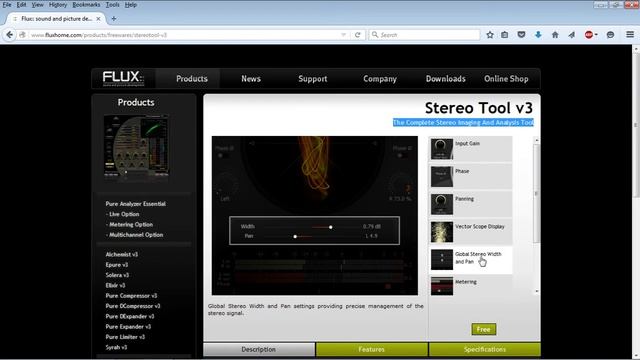Open Pure Compressor v3 page

pos(131,296)
